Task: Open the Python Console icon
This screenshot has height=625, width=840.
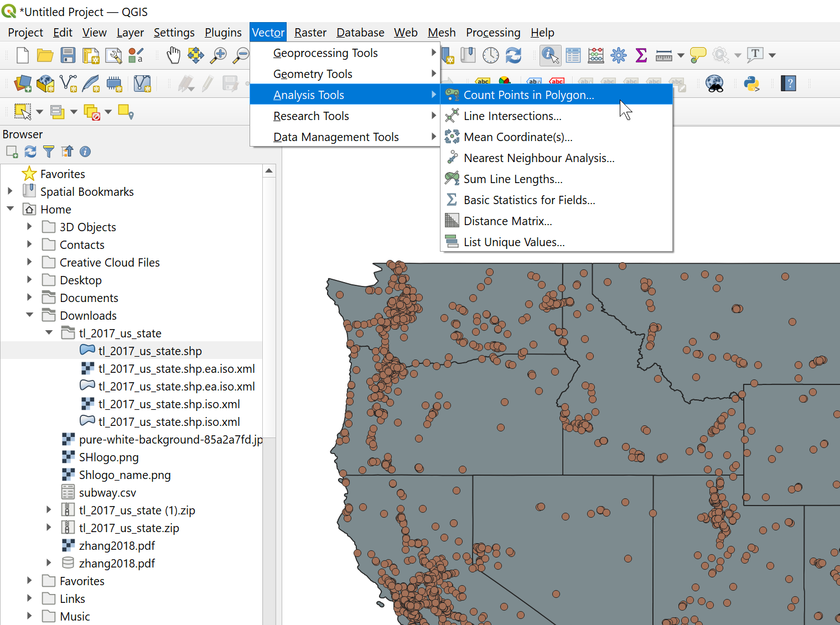Action: 751,84
